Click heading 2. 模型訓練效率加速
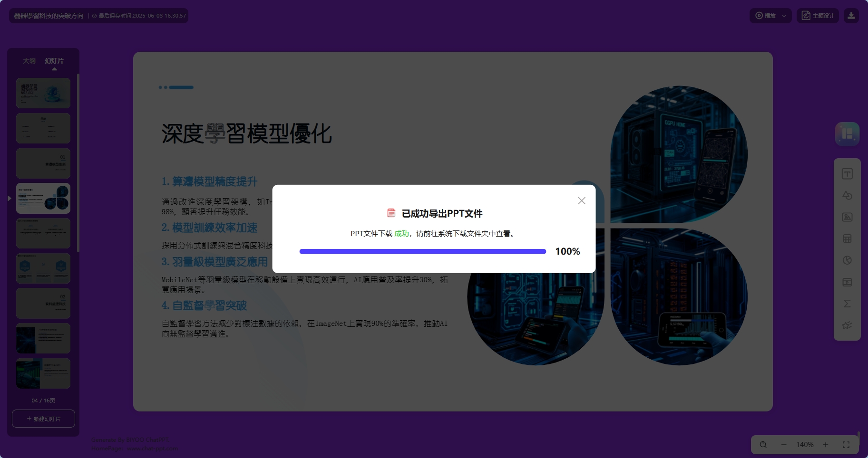 [209, 228]
